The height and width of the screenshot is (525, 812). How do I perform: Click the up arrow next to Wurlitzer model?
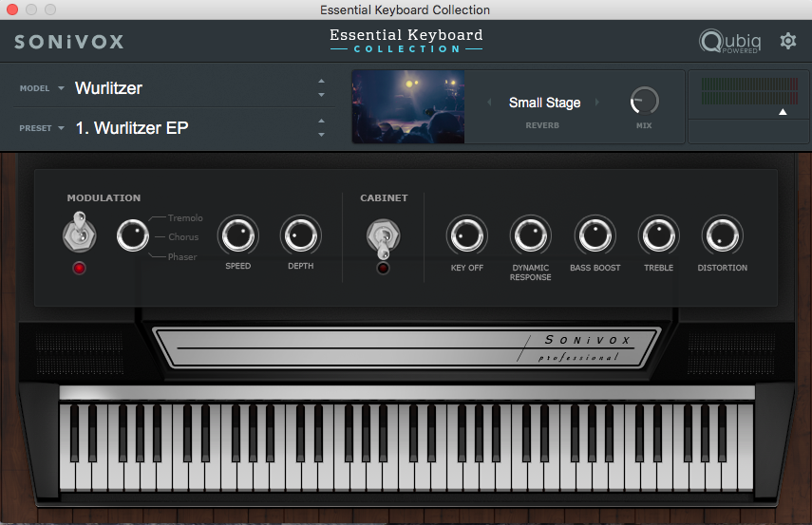[321, 82]
